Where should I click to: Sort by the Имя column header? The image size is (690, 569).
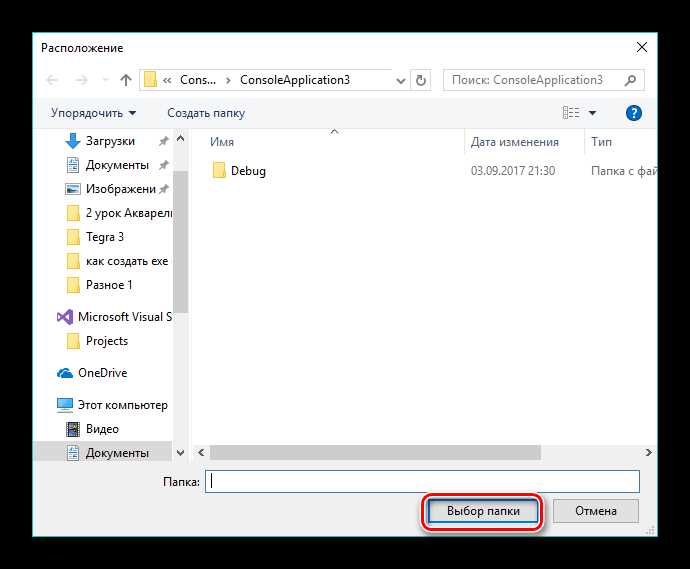coord(222,142)
